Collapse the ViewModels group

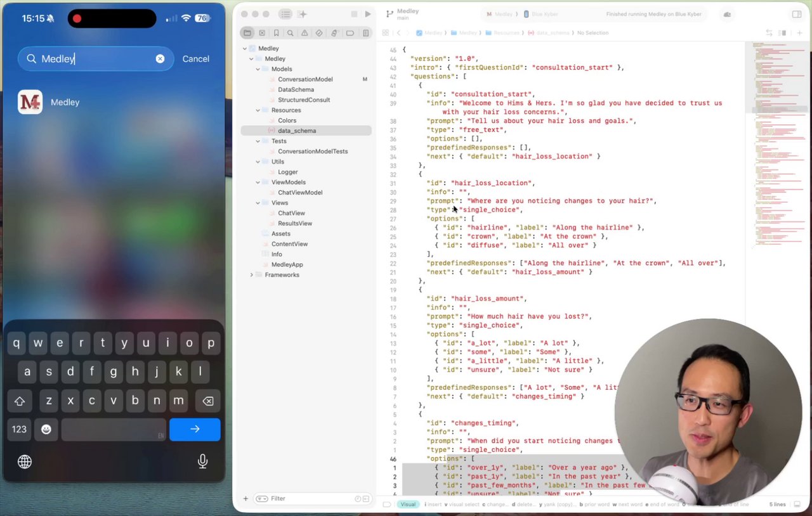258,183
